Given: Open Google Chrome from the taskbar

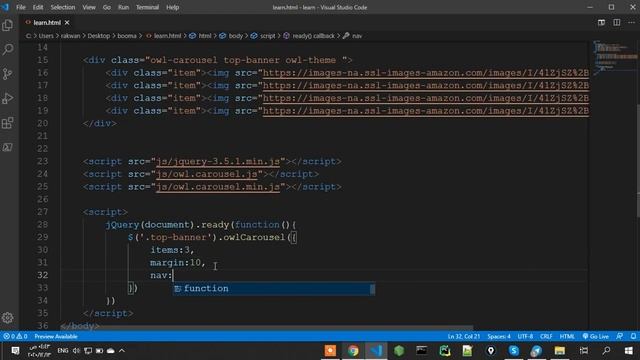Looking at the screenshot, I should (353, 351).
